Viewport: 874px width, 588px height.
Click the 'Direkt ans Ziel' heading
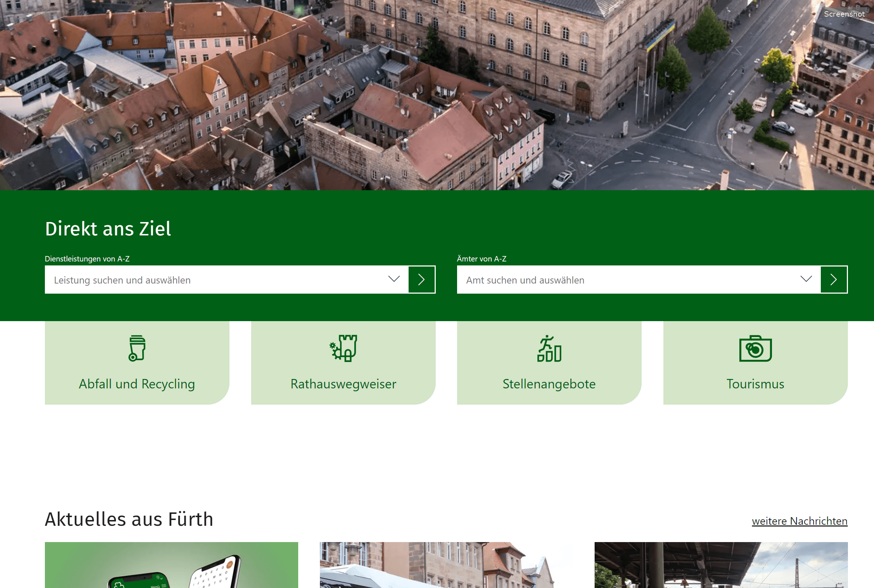click(x=108, y=229)
